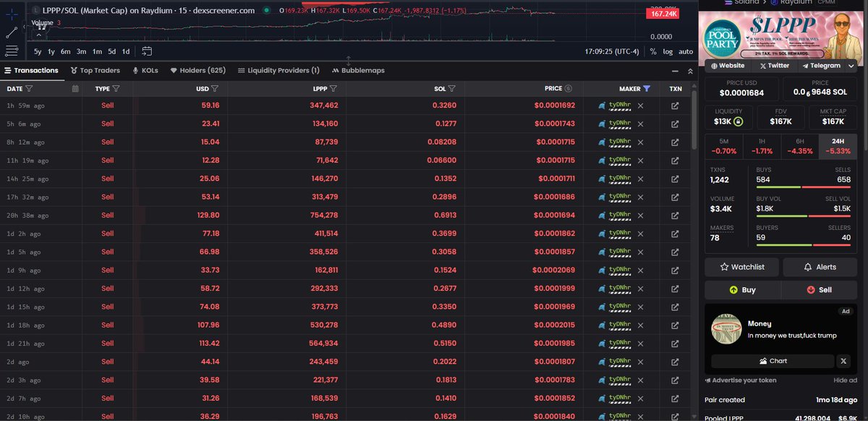Filter transactions by USD amount funnel
868x421 pixels.
pos(215,89)
